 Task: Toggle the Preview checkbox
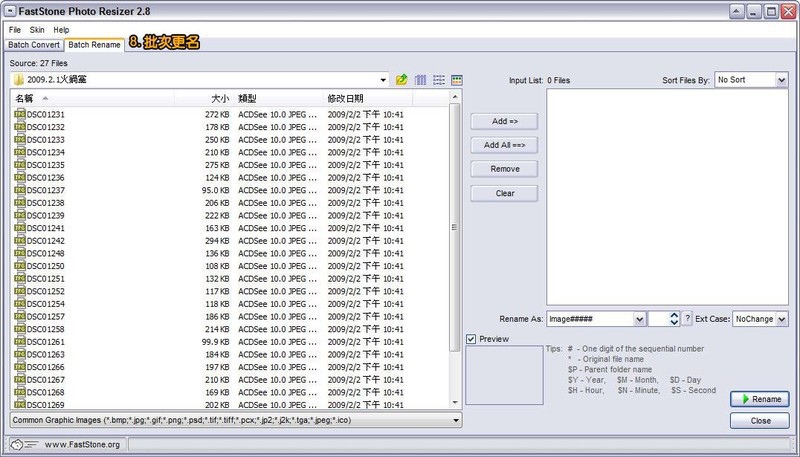(471, 339)
